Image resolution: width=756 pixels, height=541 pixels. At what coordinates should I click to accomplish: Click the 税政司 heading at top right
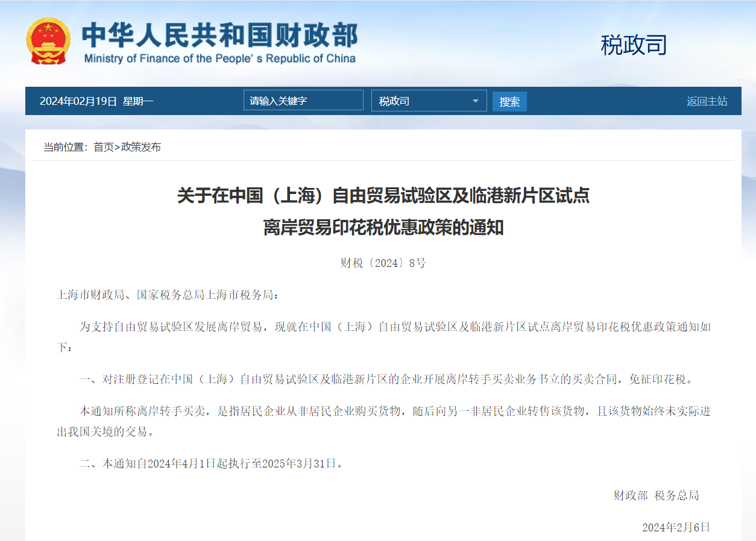pyautogui.click(x=633, y=45)
